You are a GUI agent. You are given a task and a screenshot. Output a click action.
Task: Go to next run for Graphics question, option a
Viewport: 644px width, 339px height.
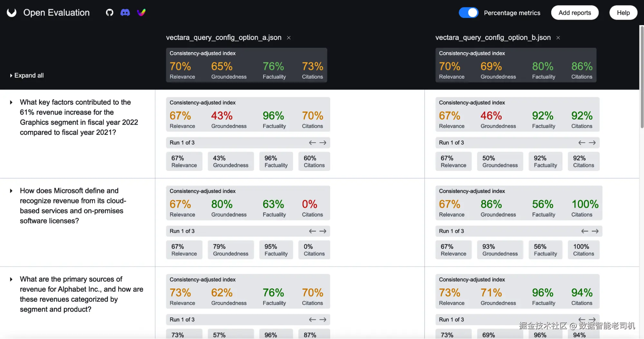pos(323,143)
